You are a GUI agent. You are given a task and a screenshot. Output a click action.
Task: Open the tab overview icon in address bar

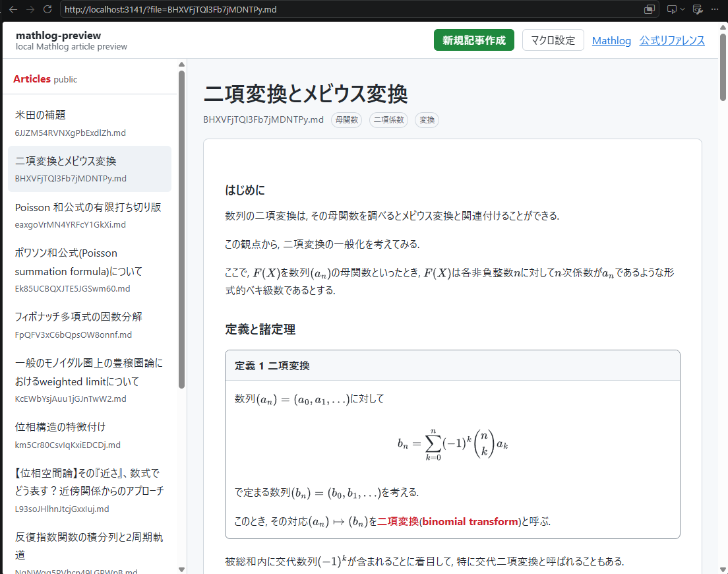(650, 9)
